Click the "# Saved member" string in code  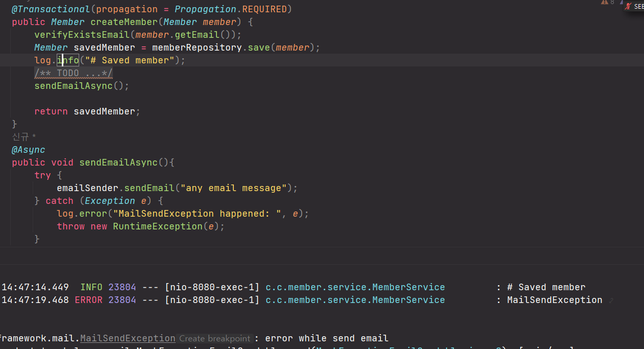point(130,60)
